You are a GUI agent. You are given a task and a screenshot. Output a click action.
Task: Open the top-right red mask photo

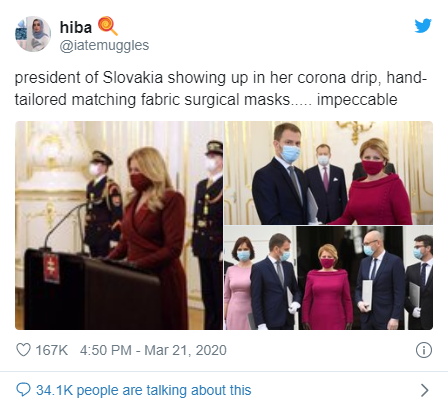[x=328, y=173]
